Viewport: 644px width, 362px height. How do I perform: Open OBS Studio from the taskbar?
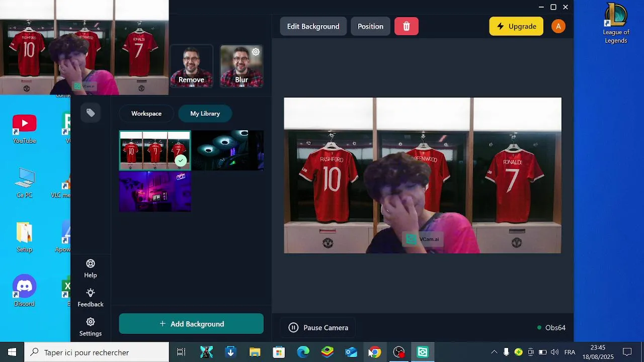point(398,352)
